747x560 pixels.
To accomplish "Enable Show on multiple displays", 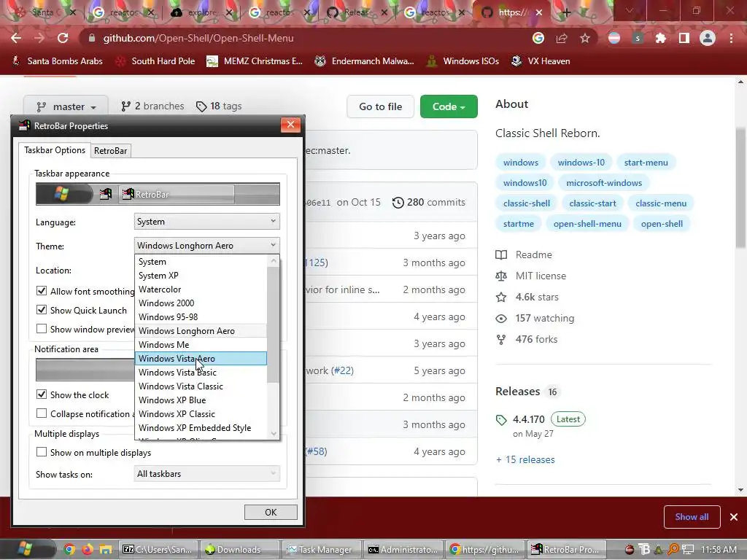I will 42,452.
